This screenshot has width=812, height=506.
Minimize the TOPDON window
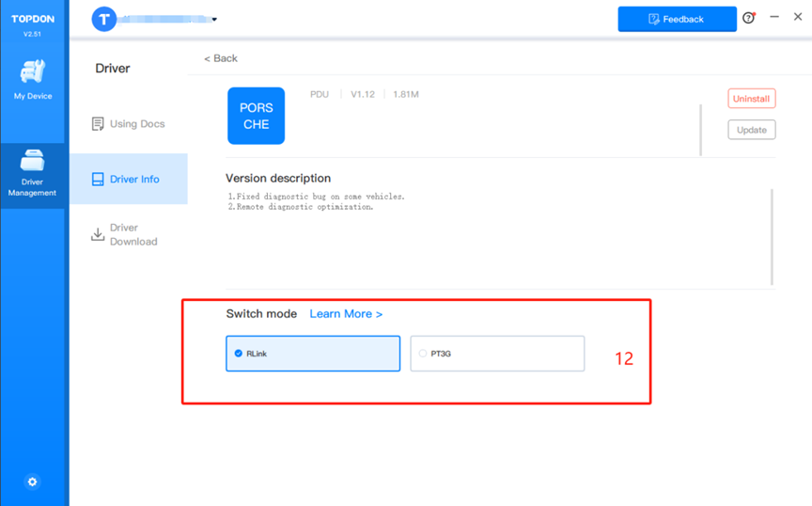(774, 17)
